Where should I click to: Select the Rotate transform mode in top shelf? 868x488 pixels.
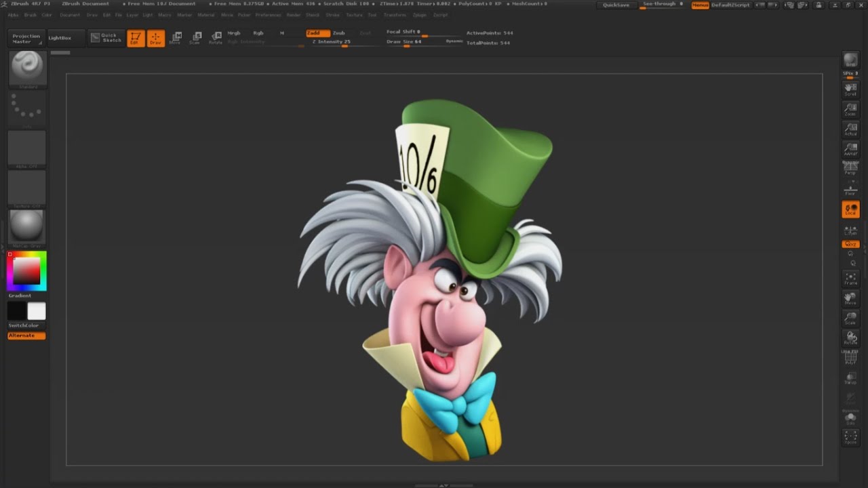pos(216,38)
